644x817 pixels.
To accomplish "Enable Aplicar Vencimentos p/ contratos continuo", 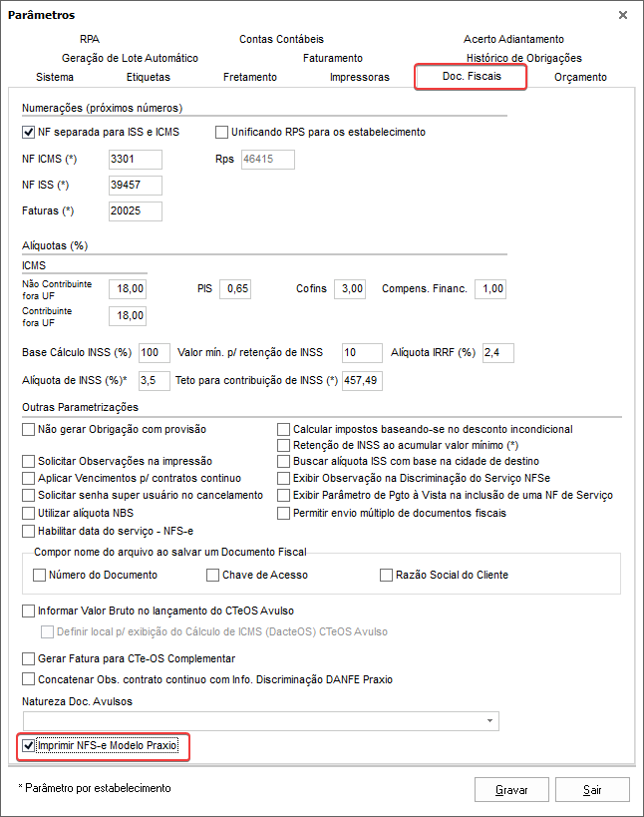I will tap(28, 478).
